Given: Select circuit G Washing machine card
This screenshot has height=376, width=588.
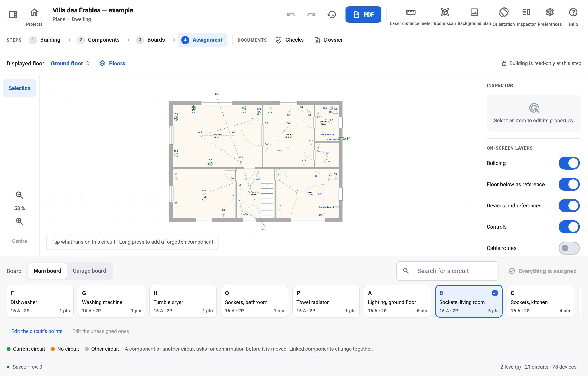Looking at the screenshot, I should tap(112, 301).
